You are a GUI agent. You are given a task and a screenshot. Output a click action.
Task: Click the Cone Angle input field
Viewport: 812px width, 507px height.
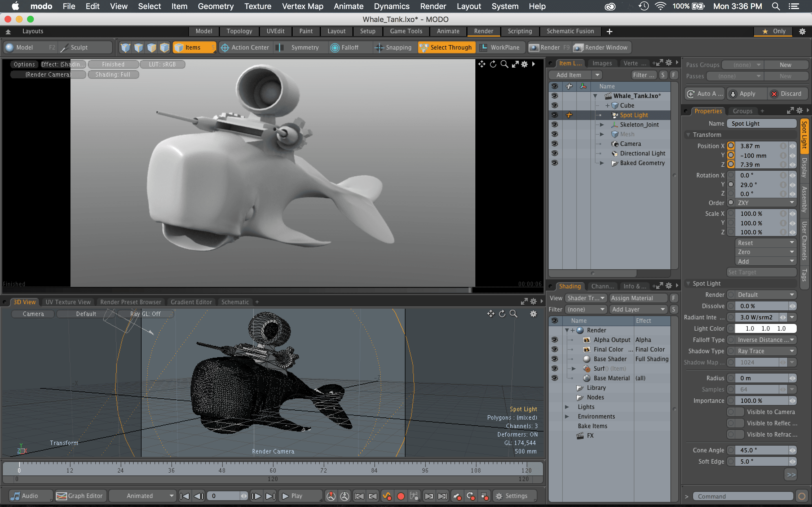pyautogui.click(x=762, y=450)
